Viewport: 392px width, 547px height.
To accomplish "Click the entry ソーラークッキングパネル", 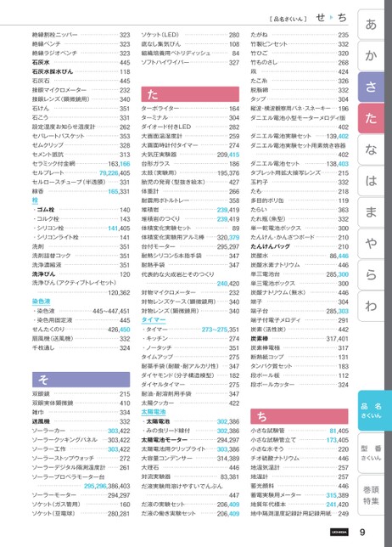I will 64,440.
